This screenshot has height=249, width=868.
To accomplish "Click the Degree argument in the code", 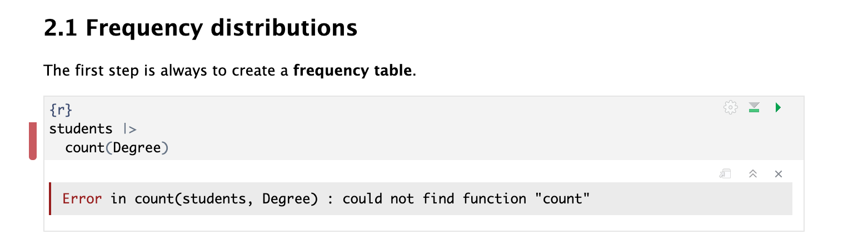I will tap(137, 148).
